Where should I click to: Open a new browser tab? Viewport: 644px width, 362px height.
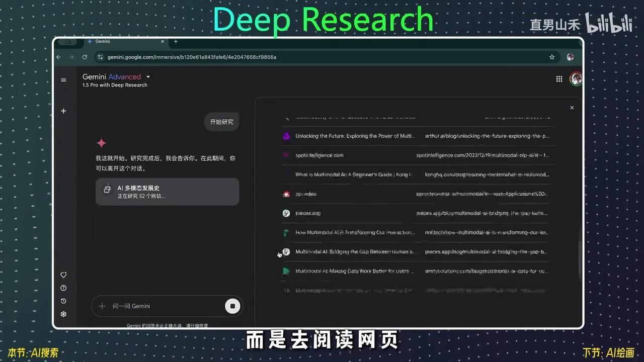(x=176, y=42)
